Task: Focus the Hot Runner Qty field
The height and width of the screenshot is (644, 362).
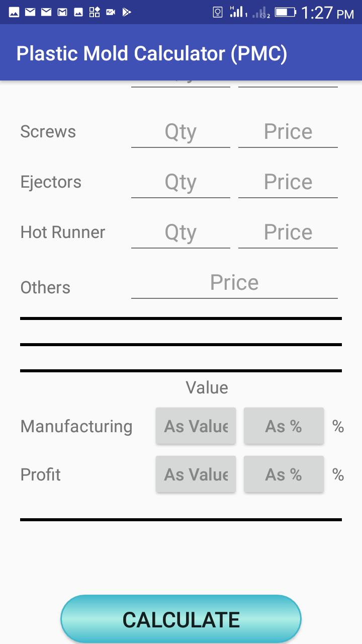Action: 180,233
